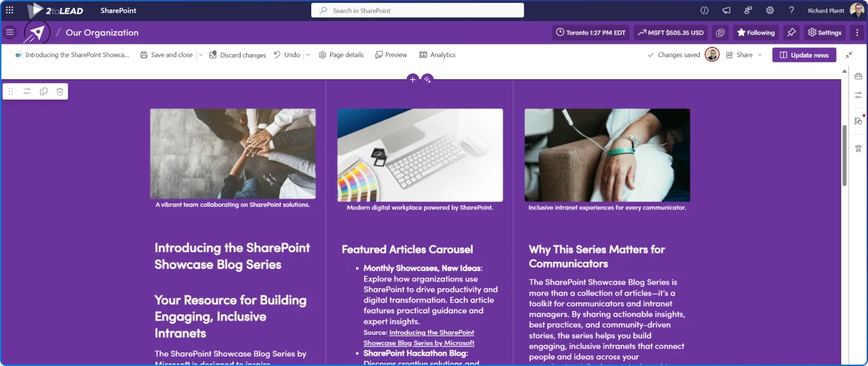Open the section's edit properties sliders icon

[x=27, y=91]
